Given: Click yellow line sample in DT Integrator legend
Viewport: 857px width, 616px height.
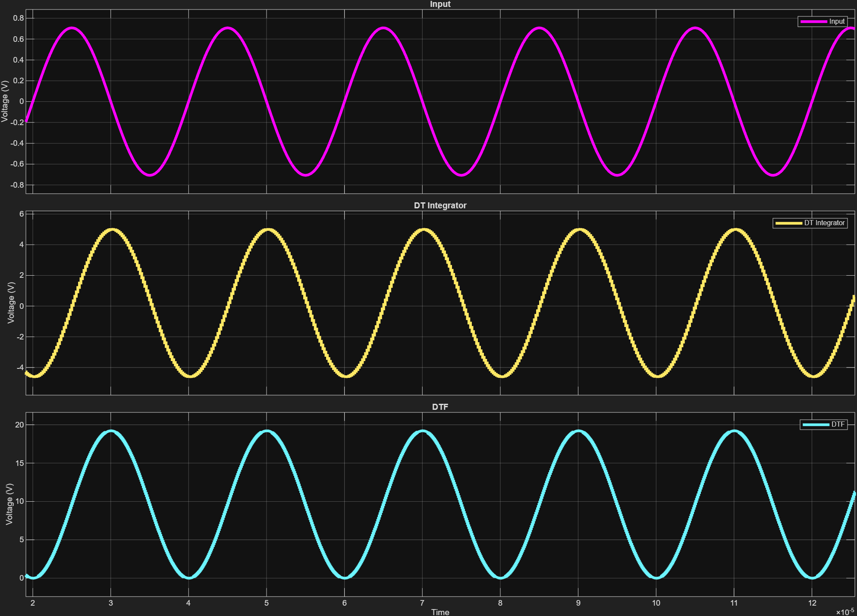Looking at the screenshot, I should 788,223.
